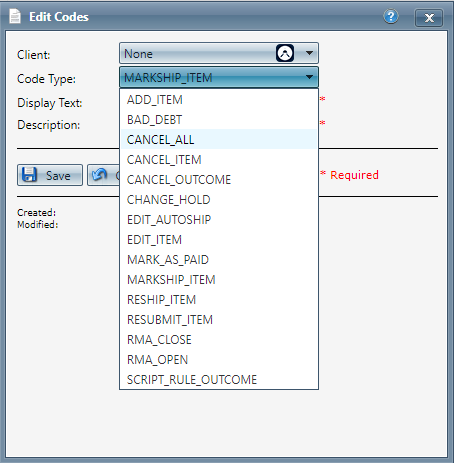Expand the Client dropdown arrow
The image size is (454, 463).
point(309,53)
